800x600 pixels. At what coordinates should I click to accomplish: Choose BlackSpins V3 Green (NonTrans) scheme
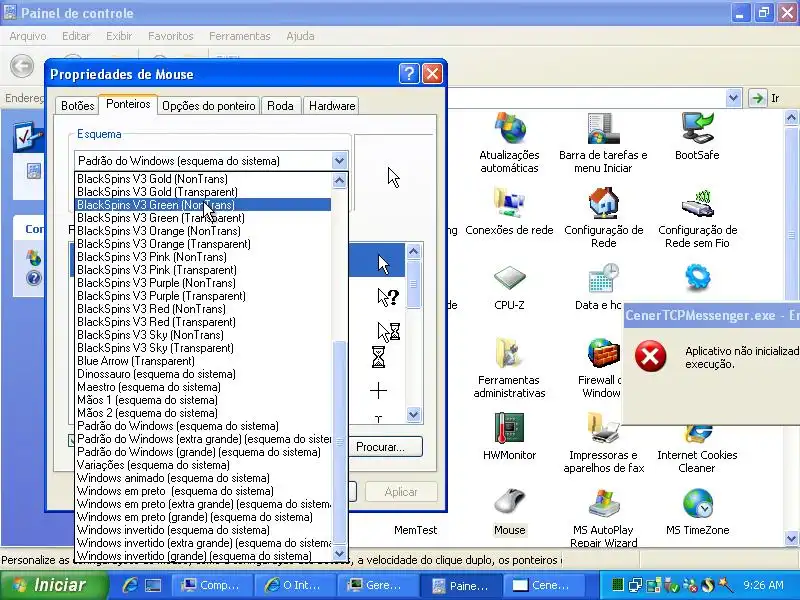[203, 205]
